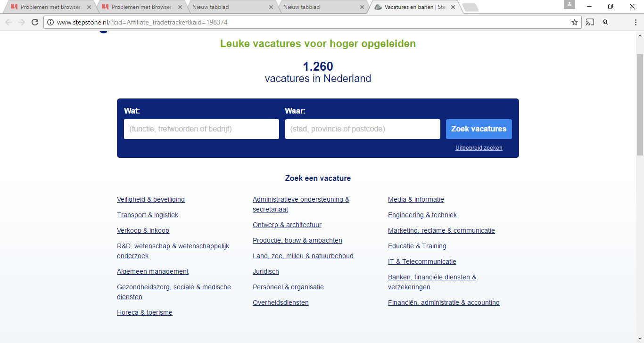Open Veiligheid & beveiliging category
This screenshot has height=343, width=644.
pyautogui.click(x=151, y=199)
